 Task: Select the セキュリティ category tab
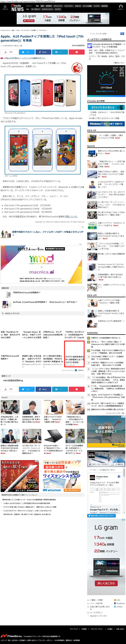point(58,6)
